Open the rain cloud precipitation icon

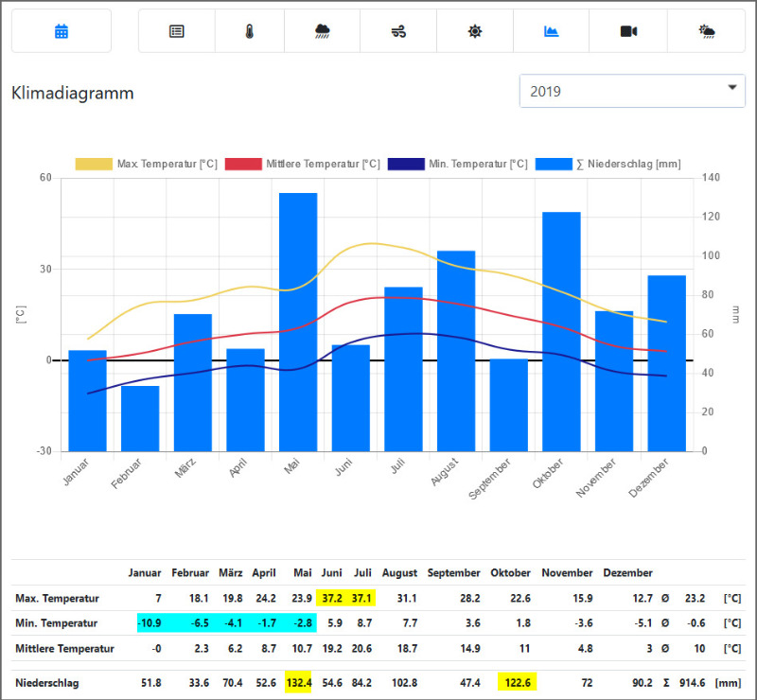pyautogui.click(x=322, y=31)
